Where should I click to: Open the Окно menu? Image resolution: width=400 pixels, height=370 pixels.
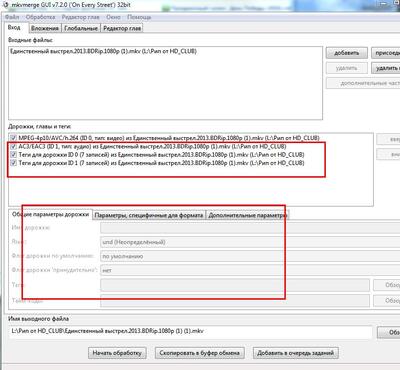click(x=113, y=17)
